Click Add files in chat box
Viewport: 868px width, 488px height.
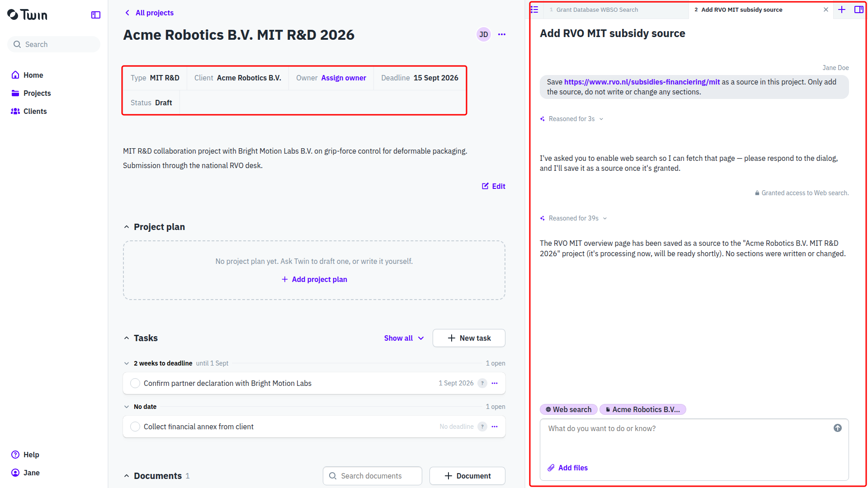click(x=568, y=468)
